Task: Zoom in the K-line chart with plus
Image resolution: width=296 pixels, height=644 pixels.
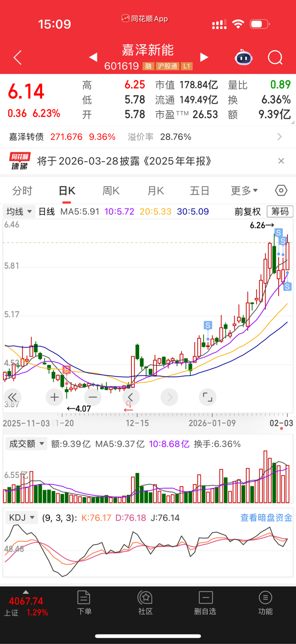Action: 54,397
